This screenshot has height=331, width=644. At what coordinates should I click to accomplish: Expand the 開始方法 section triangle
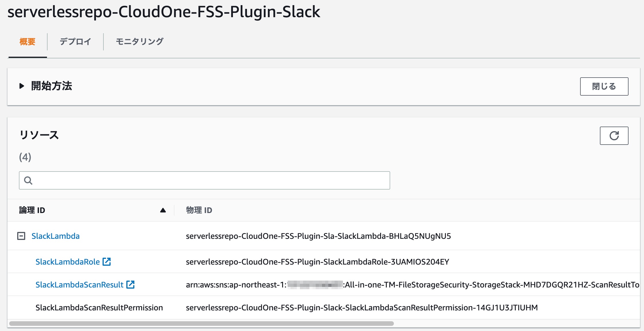click(x=21, y=86)
